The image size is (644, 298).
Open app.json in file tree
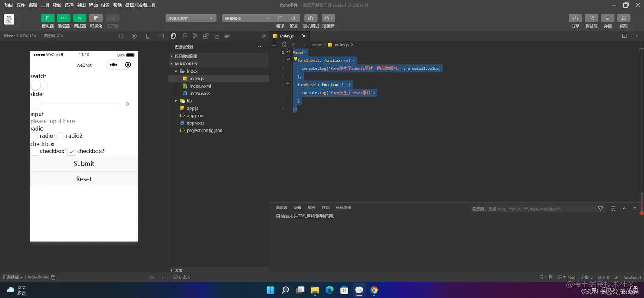tap(195, 115)
